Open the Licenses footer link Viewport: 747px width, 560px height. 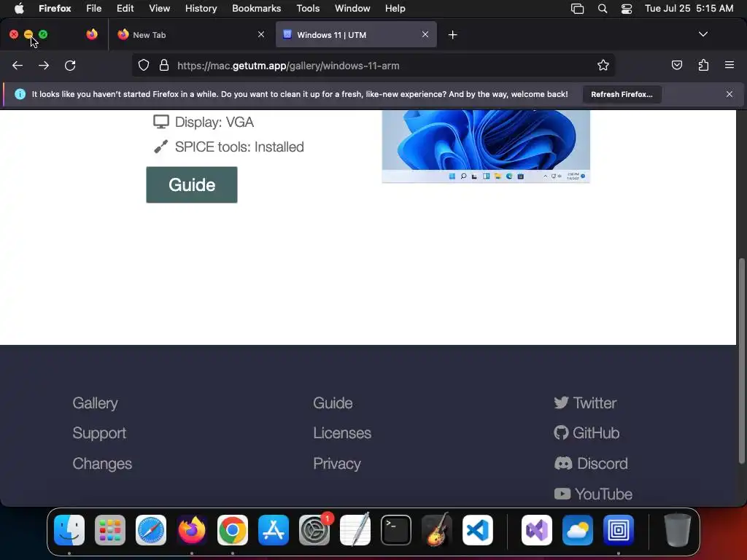(342, 433)
